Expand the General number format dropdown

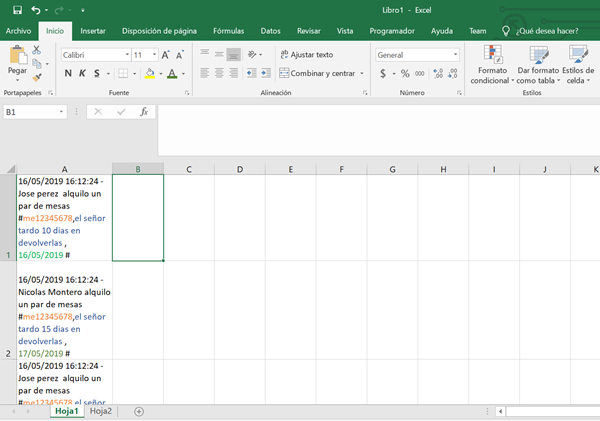point(456,54)
